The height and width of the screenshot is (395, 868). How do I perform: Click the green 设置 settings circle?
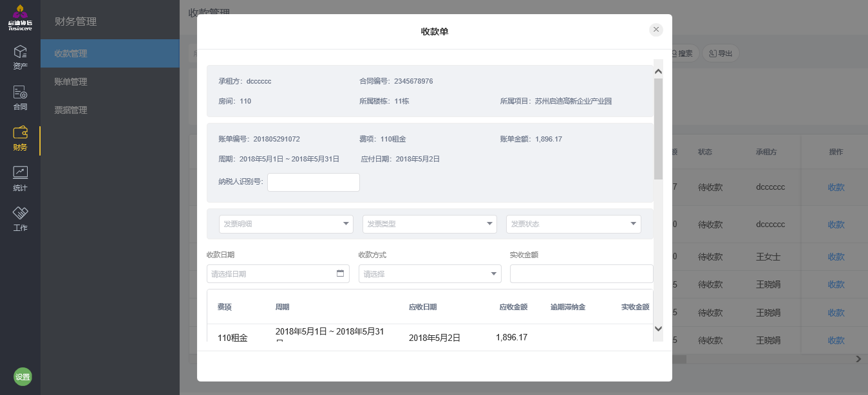[x=23, y=377]
